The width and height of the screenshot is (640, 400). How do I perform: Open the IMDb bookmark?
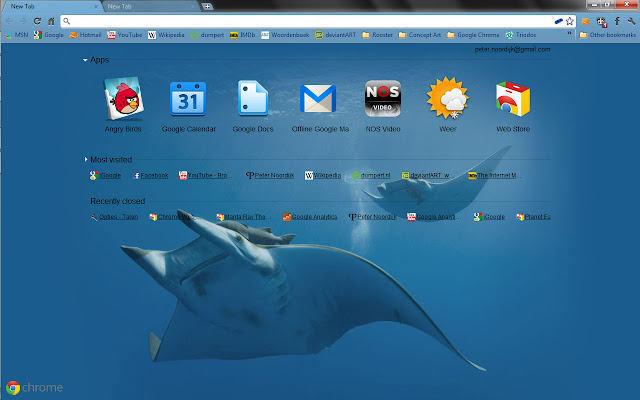tap(242, 35)
